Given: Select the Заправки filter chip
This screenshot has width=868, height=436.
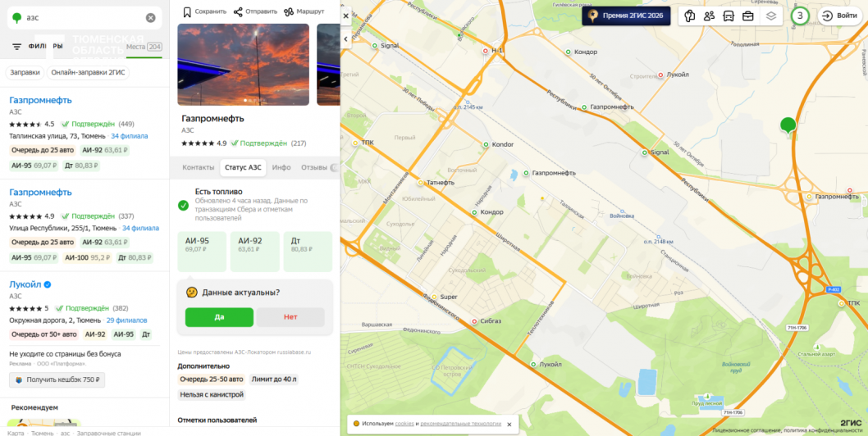Looking at the screenshot, I should coord(25,73).
